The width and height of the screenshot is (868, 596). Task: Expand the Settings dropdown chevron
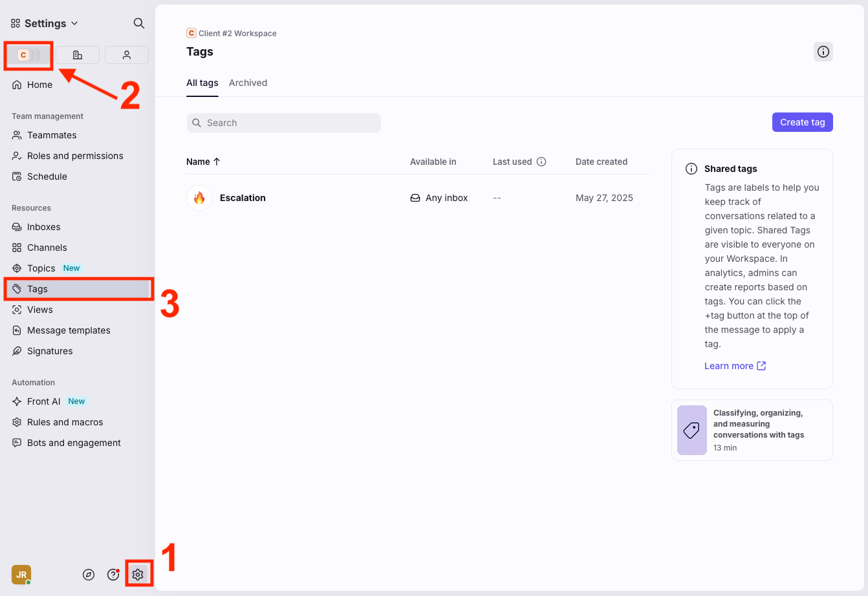point(74,23)
